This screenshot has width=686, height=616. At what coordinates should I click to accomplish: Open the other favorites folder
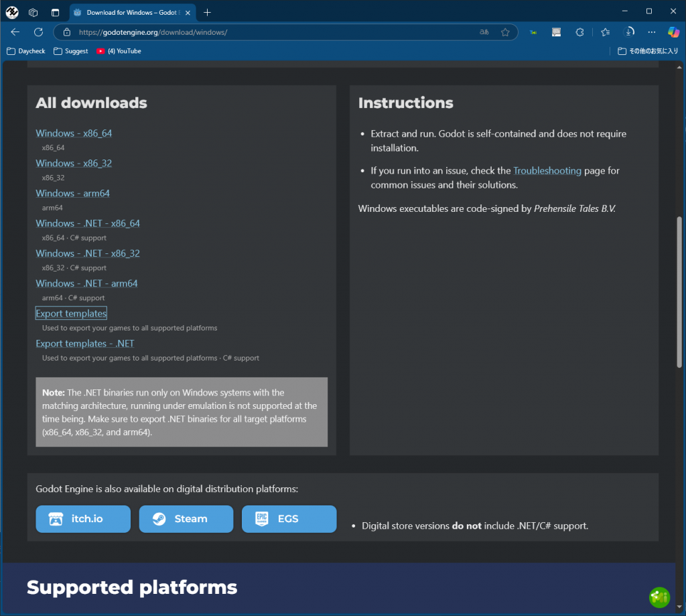[648, 51]
